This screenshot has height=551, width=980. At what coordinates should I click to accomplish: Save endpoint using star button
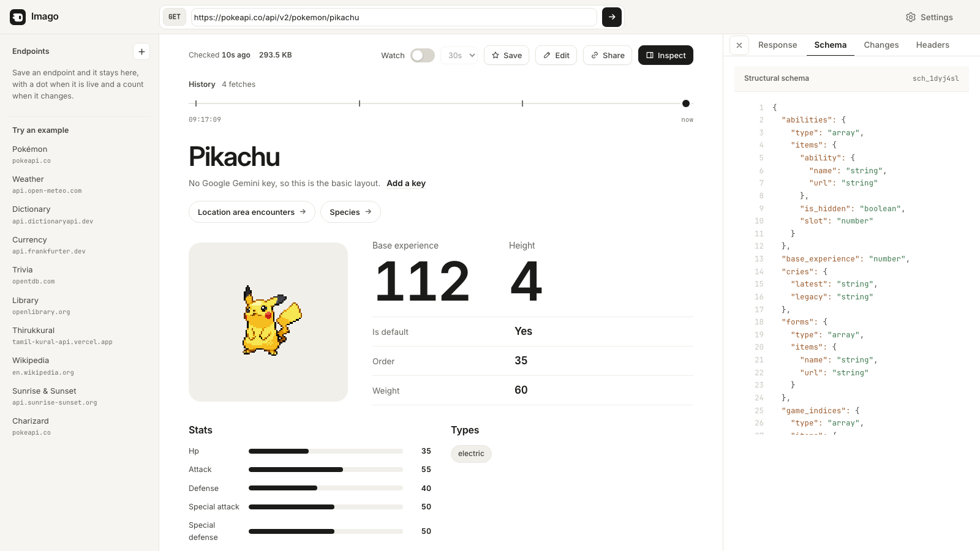507,55
